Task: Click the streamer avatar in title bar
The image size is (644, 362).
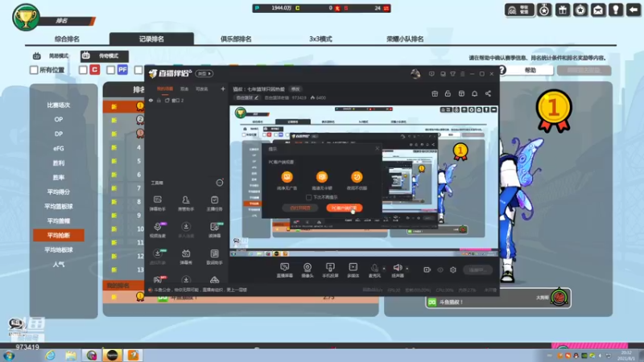Action: coord(415,73)
